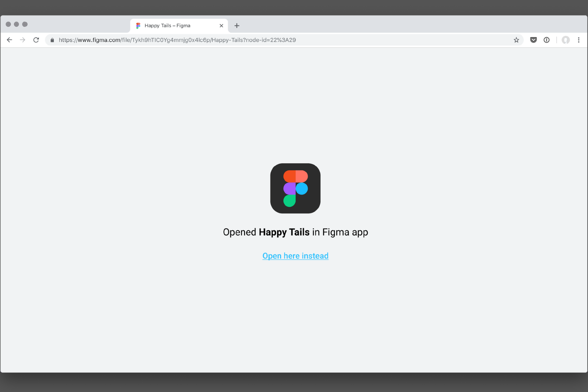Click the Figma favicon in the tab

tap(138, 26)
